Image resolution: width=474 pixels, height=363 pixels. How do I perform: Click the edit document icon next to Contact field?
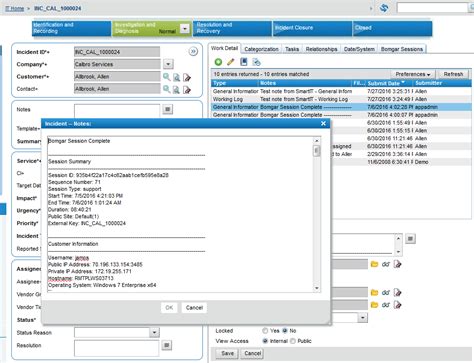click(x=187, y=89)
